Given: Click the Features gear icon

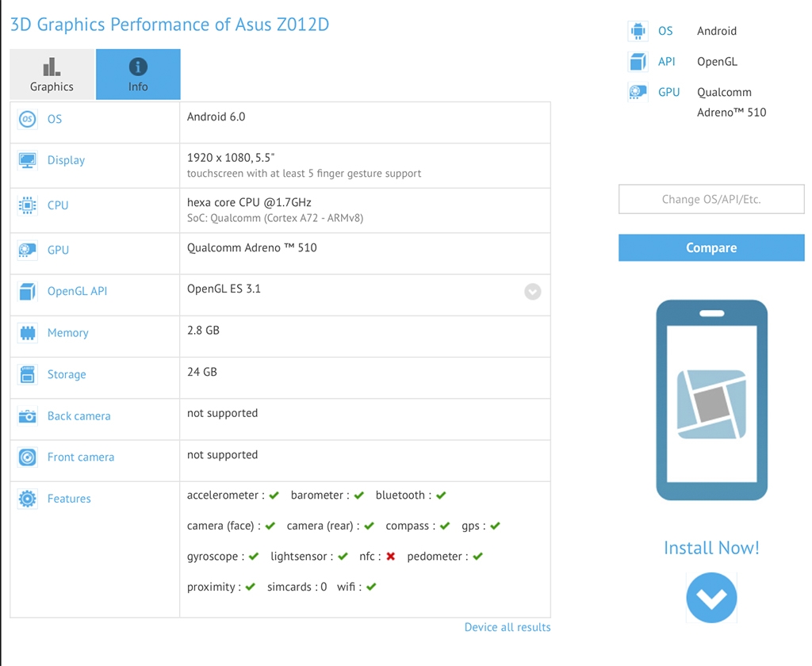Looking at the screenshot, I should [x=28, y=499].
